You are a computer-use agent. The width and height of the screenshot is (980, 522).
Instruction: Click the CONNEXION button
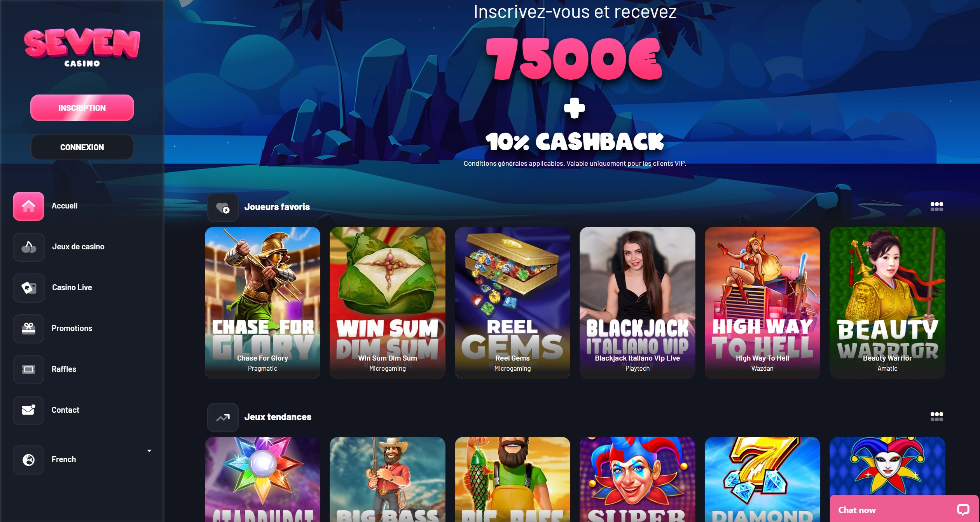pos(82,147)
